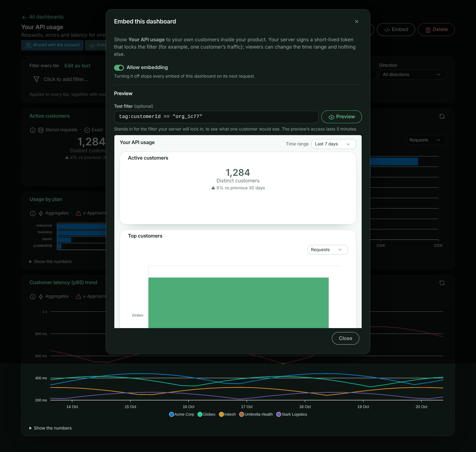Close the Embed this dashboard dialog with X
This screenshot has height=452, width=476.
pyautogui.click(x=357, y=21)
